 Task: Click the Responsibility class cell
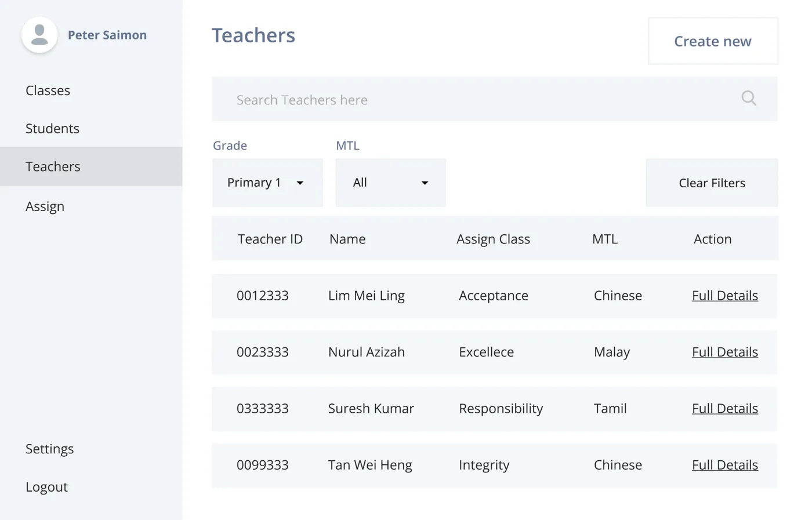point(501,408)
